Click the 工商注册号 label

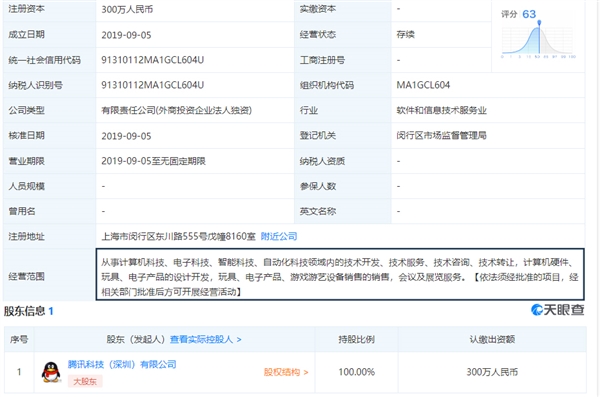click(x=322, y=60)
